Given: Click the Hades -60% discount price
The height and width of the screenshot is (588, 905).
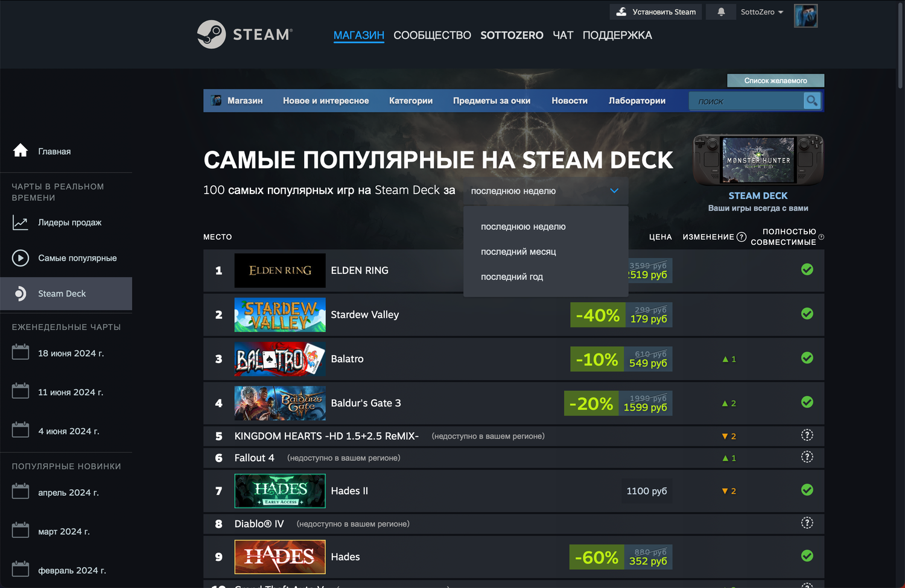Looking at the screenshot, I should (x=621, y=557).
